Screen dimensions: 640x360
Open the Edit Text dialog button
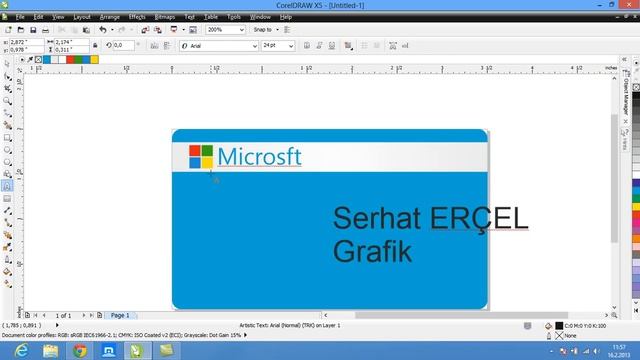(x=405, y=46)
